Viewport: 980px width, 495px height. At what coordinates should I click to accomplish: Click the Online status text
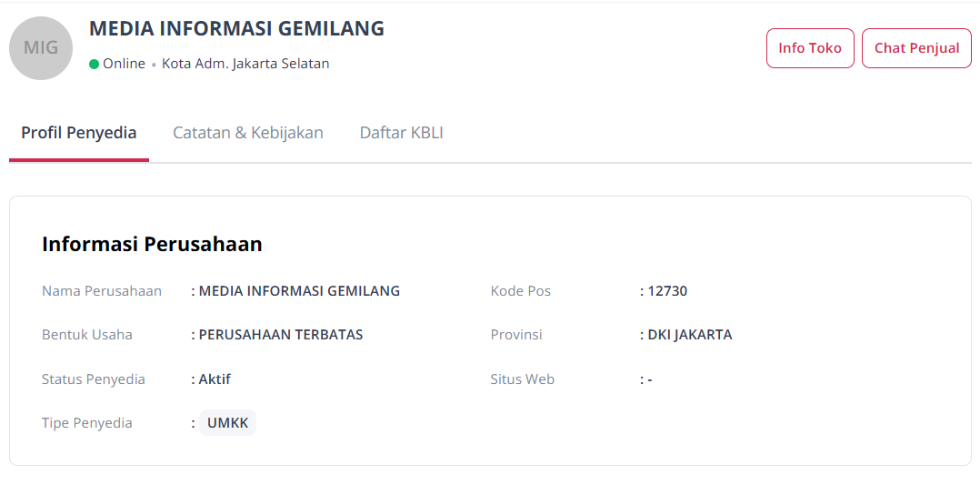(124, 64)
